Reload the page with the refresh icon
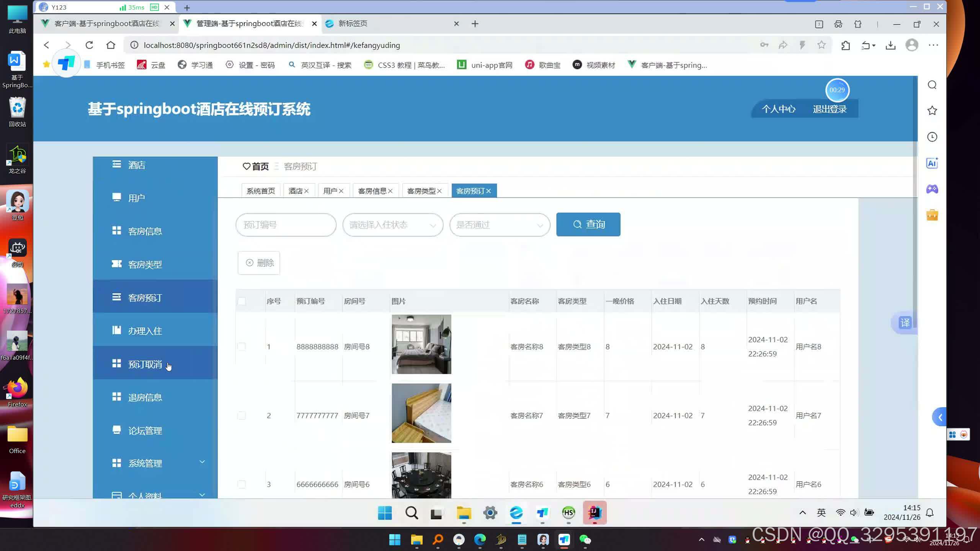 [x=89, y=45]
